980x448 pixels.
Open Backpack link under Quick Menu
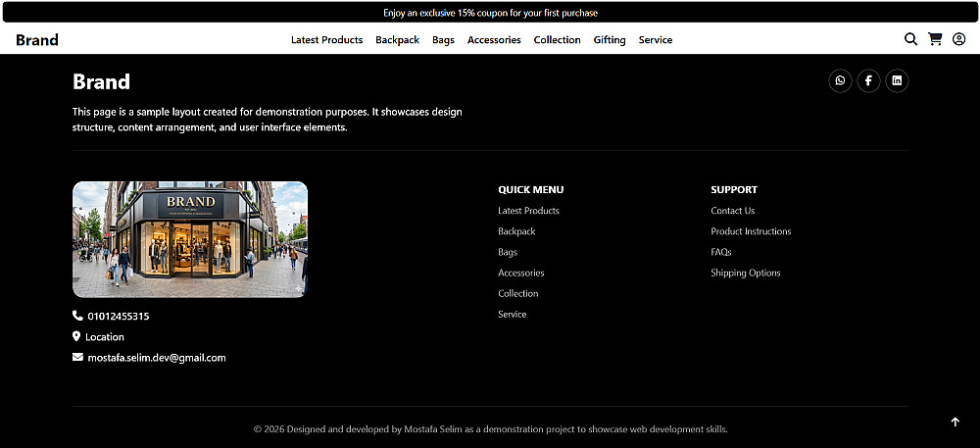click(516, 231)
